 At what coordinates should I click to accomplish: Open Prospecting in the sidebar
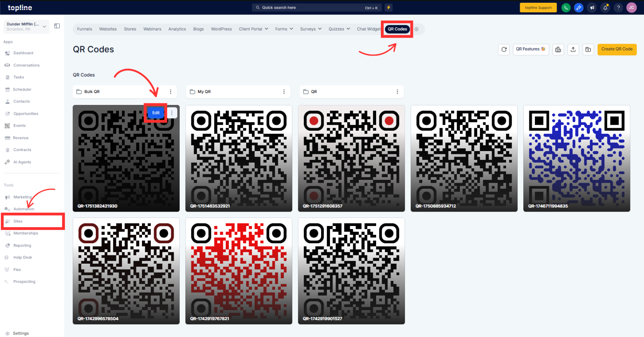point(24,282)
